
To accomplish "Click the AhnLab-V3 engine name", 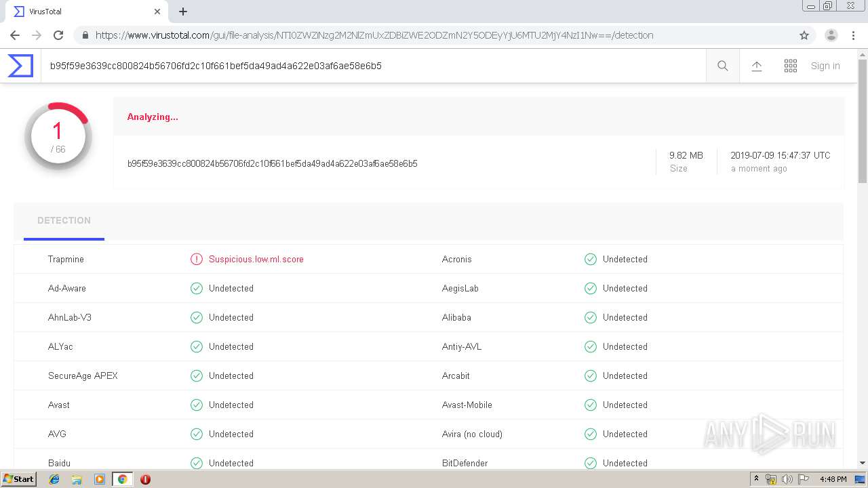I will [x=70, y=317].
